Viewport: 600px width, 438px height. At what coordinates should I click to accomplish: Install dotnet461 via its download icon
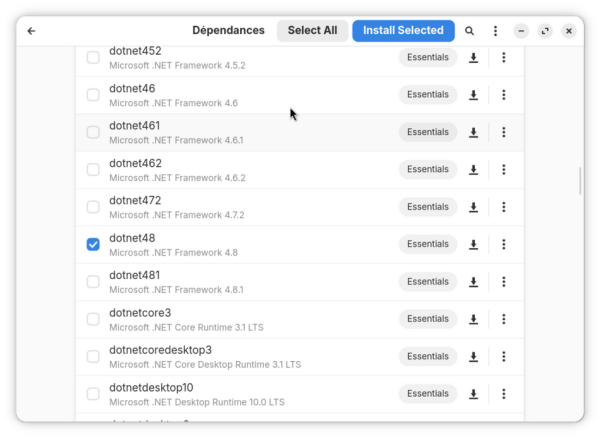click(473, 132)
